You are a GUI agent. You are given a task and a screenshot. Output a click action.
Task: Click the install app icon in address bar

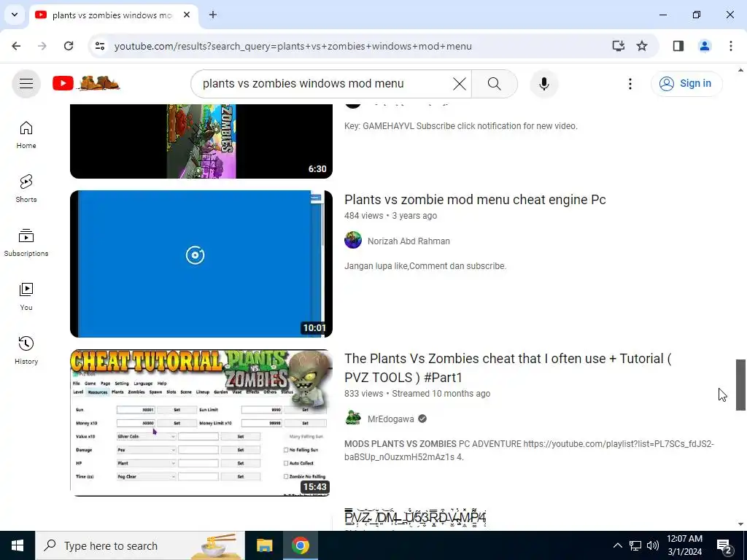(x=618, y=46)
